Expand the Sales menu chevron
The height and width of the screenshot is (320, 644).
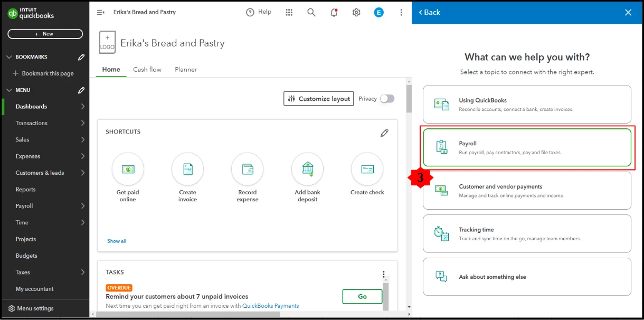(x=83, y=140)
